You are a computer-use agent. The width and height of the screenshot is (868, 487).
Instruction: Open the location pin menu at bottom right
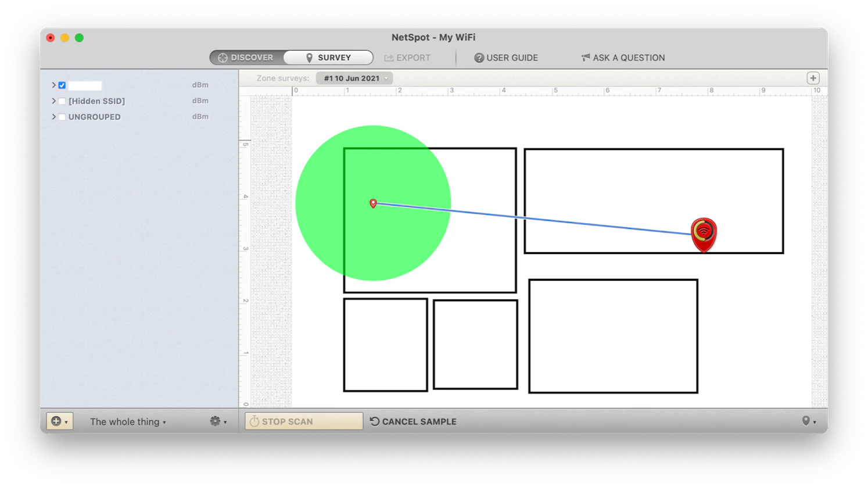coord(809,421)
